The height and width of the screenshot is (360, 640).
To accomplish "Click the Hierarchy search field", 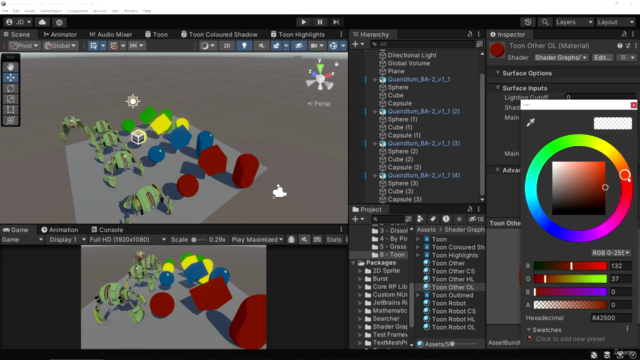I will click(422, 44).
